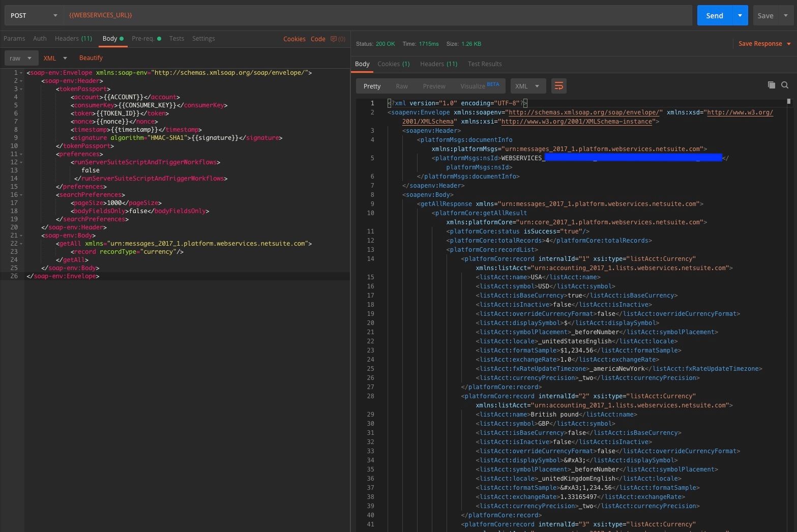Switch response view to Raw
797x532 pixels.
[x=402, y=86]
